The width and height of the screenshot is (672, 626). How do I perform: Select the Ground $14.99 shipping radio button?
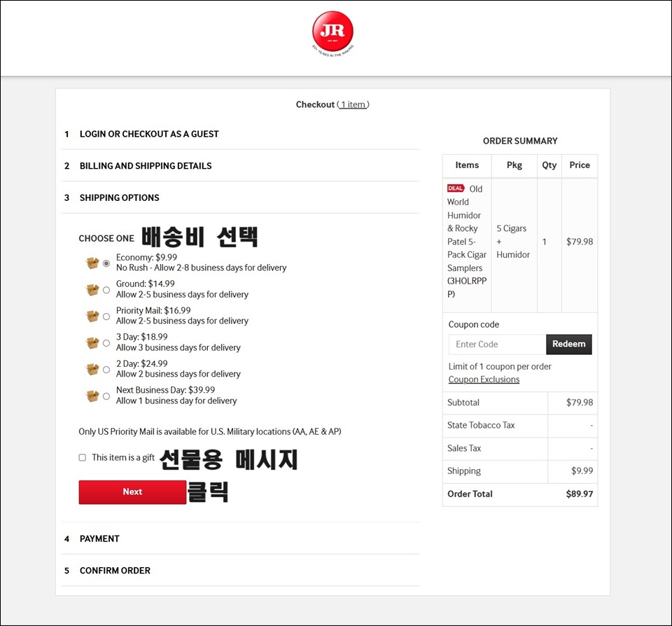(x=106, y=290)
